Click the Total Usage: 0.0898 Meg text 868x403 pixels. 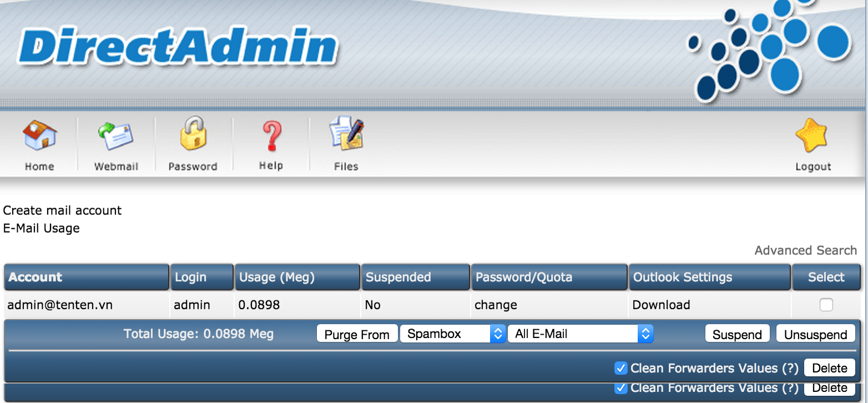point(199,334)
